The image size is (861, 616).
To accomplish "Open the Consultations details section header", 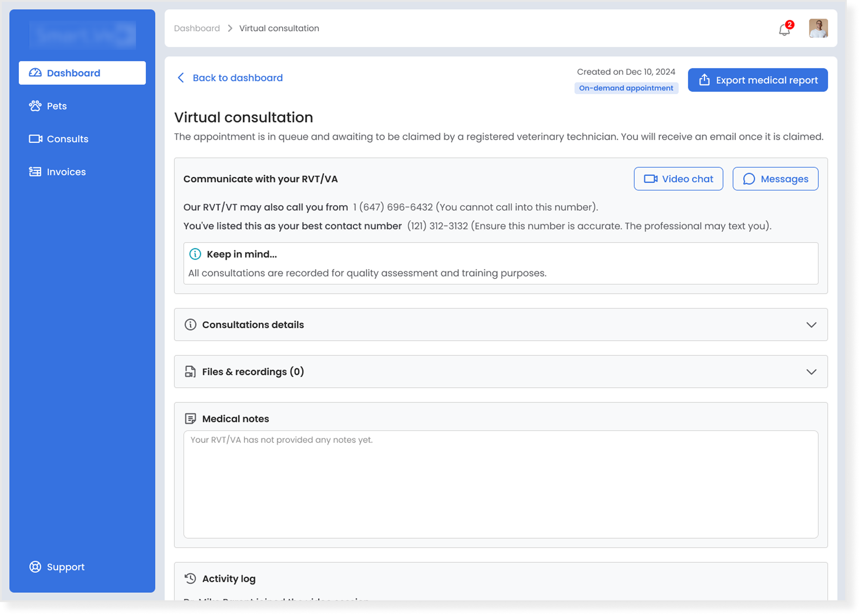I will 253,325.
